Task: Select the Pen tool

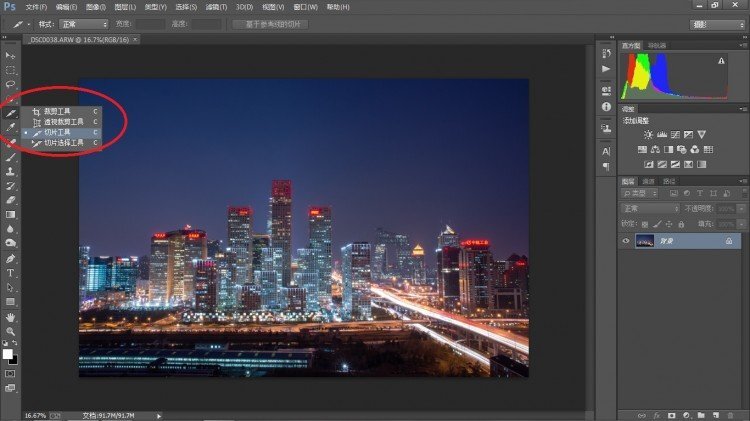Action: [x=11, y=258]
